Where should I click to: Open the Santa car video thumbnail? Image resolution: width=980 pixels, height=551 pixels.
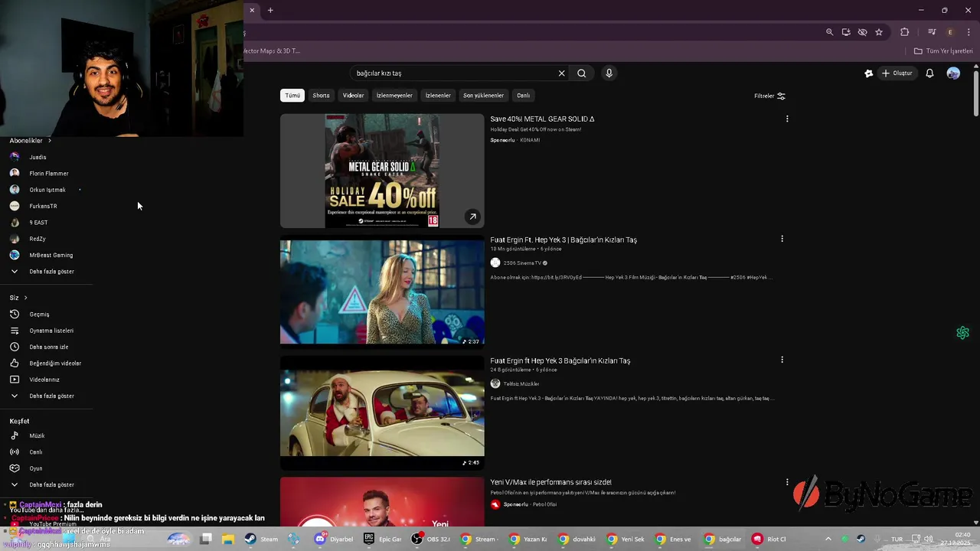(x=382, y=413)
